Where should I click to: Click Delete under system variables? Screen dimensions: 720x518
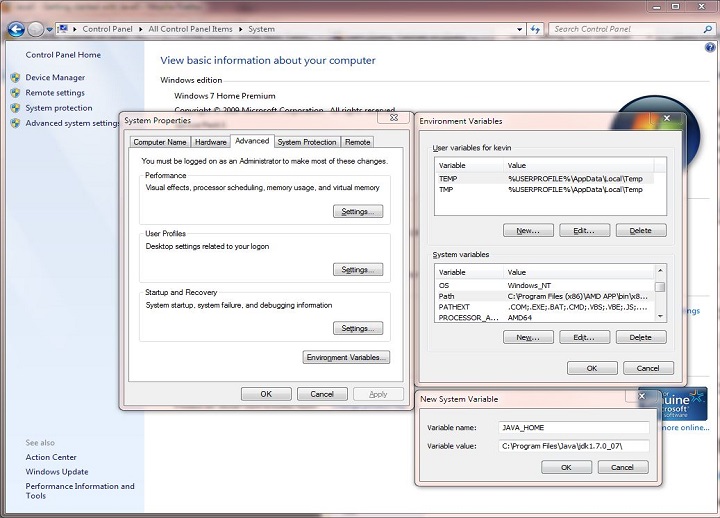coord(641,338)
